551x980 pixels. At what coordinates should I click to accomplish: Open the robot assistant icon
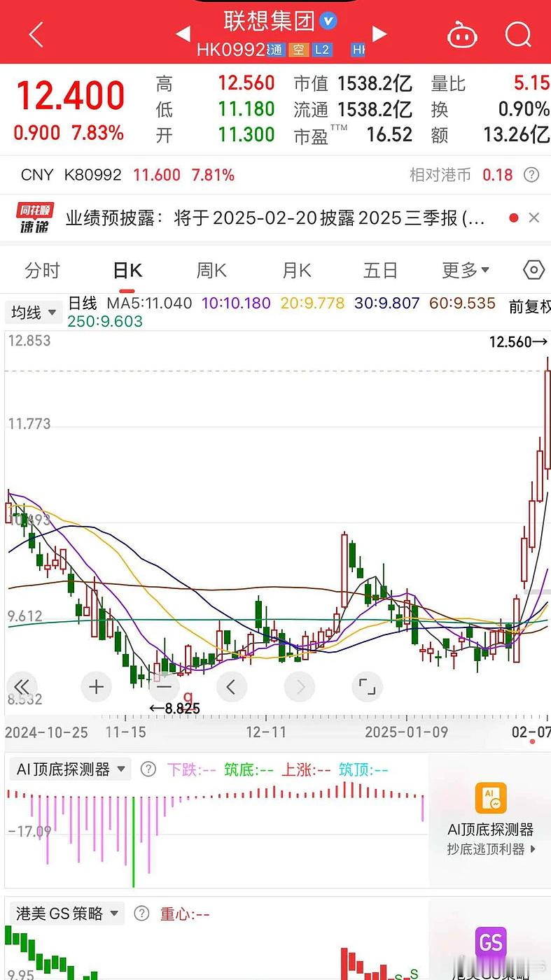(462, 34)
